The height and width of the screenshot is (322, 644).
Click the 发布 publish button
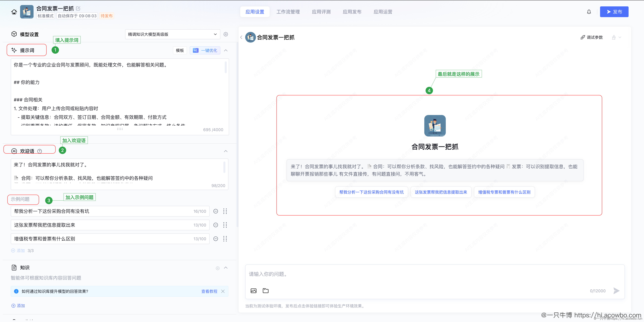tap(614, 12)
